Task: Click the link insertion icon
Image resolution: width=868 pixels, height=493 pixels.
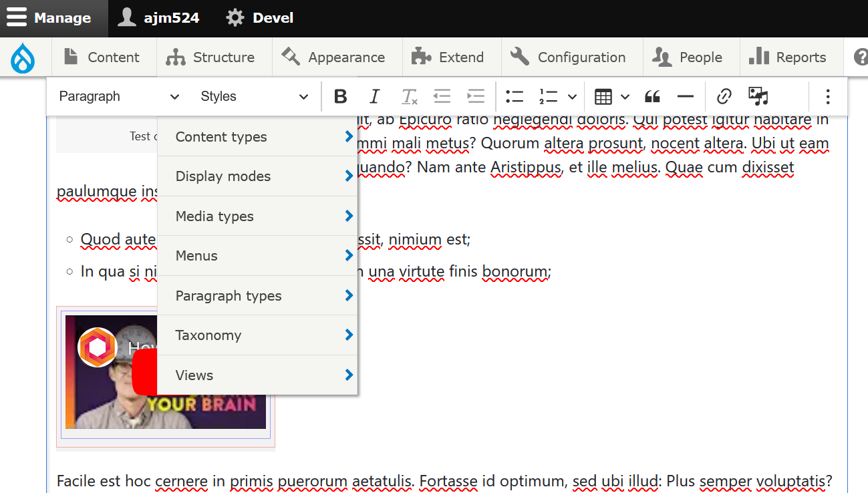Action: pos(724,97)
